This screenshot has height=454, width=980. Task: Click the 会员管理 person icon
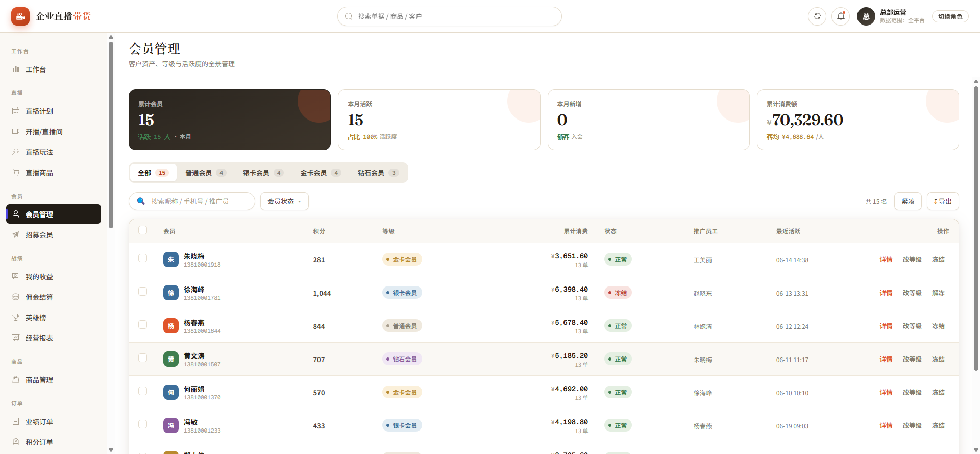pos(16,214)
